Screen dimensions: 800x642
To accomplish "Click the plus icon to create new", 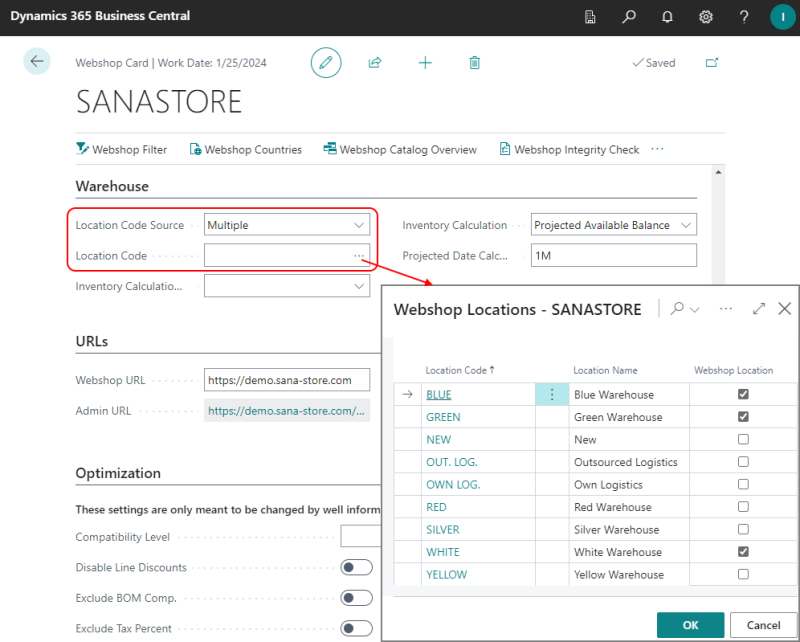I will pyautogui.click(x=425, y=63).
